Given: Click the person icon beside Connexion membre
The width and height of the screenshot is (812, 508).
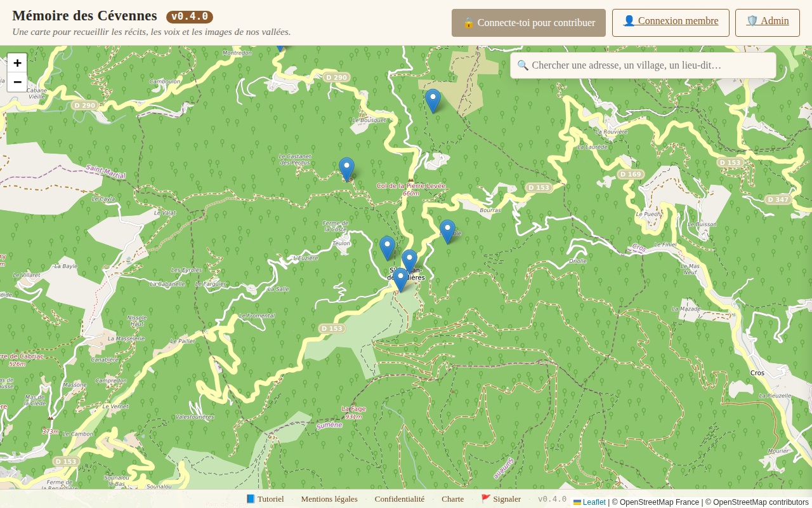Looking at the screenshot, I should pyautogui.click(x=628, y=20).
